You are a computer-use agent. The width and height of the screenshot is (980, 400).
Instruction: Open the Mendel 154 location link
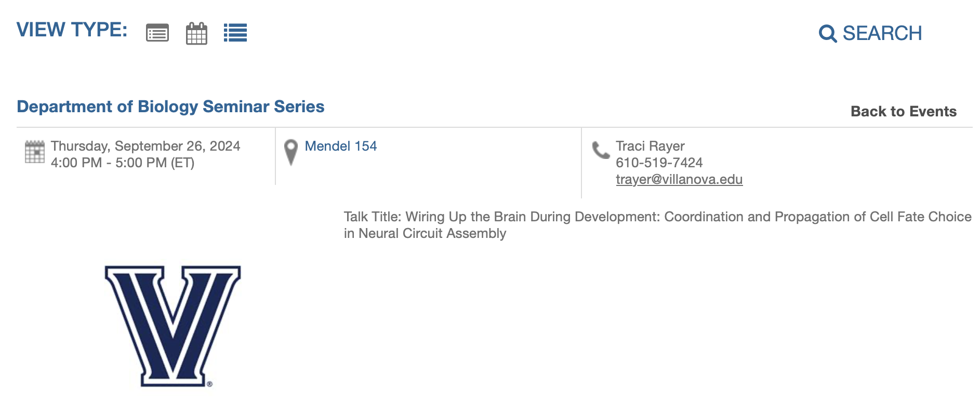(x=340, y=146)
